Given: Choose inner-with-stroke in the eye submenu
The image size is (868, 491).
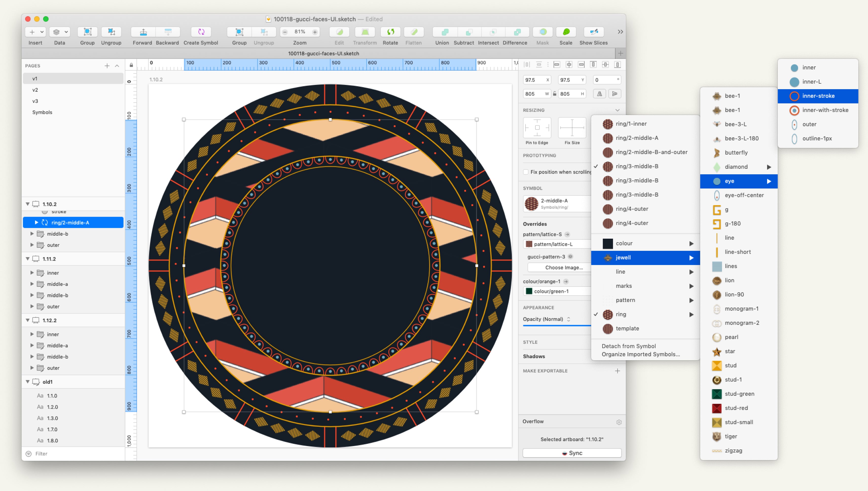Looking at the screenshot, I should (818, 110).
